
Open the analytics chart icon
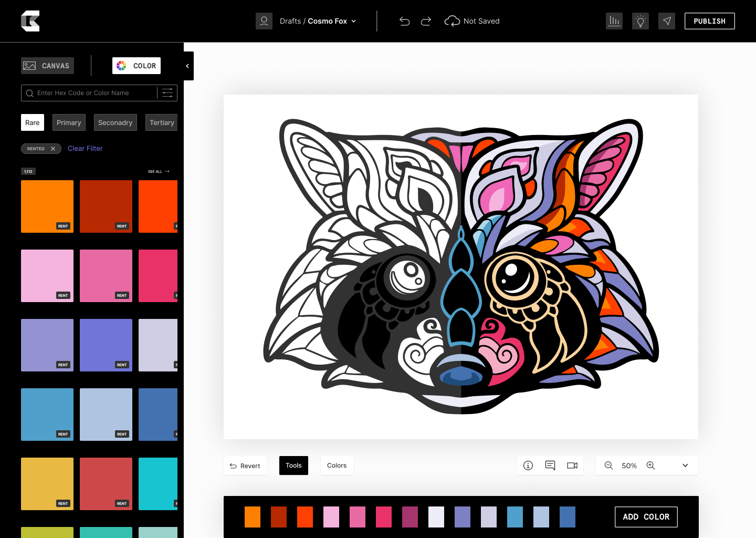tap(614, 21)
